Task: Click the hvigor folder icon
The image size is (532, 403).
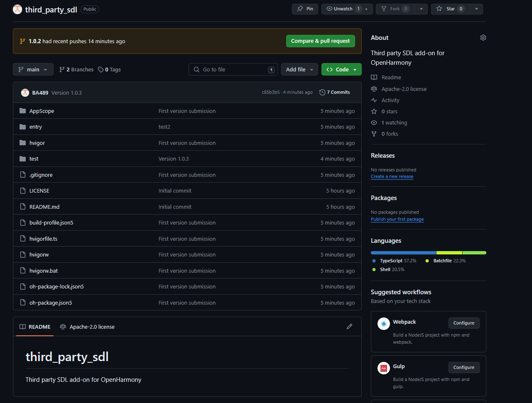Action: coord(23,143)
